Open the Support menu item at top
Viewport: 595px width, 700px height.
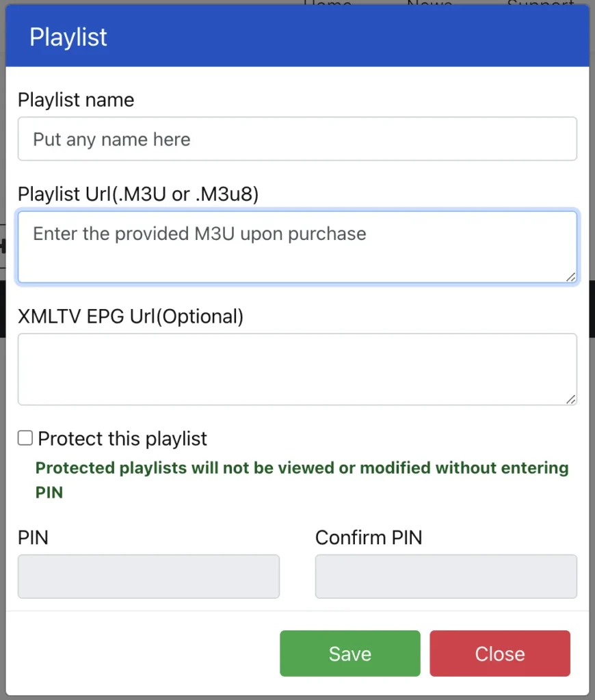540,3
